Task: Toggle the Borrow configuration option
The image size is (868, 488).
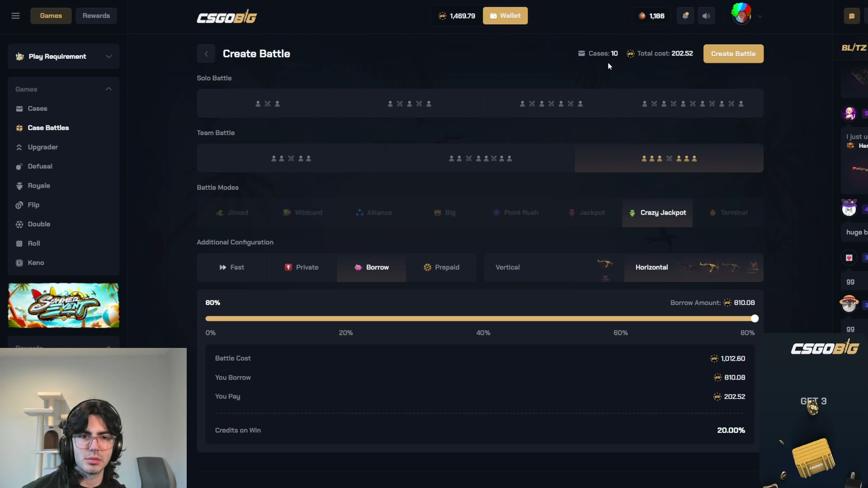Action: click(x=371, y=267)
